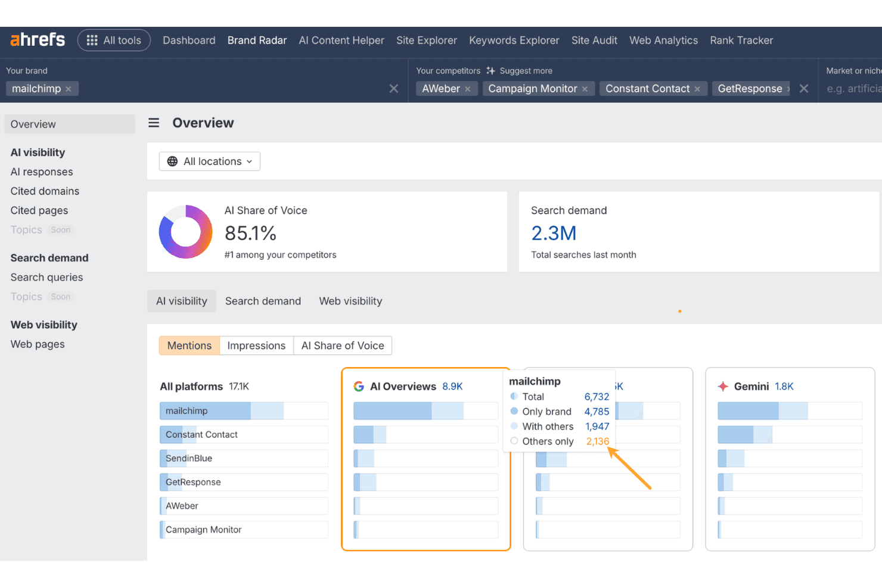The image size is (882, 588).
Task: Open Rank Tracker tool
Action: coord(741,41)
